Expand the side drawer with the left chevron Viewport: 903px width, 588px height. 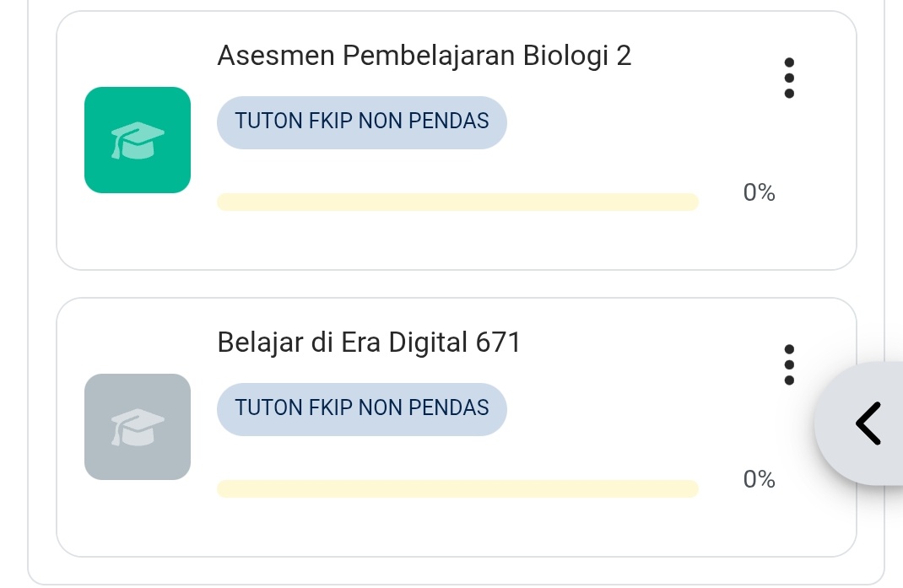click(x=867, y=423)
